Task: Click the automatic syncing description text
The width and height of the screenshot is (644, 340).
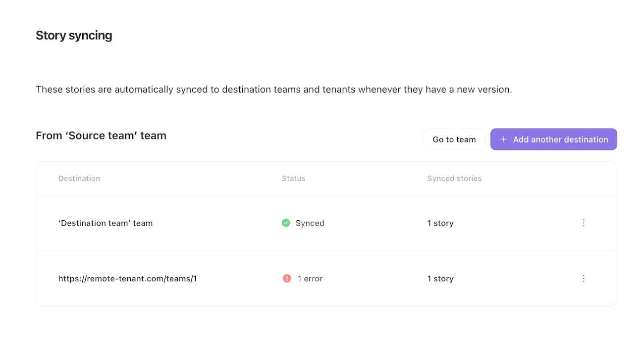Action: coord(273,90)
